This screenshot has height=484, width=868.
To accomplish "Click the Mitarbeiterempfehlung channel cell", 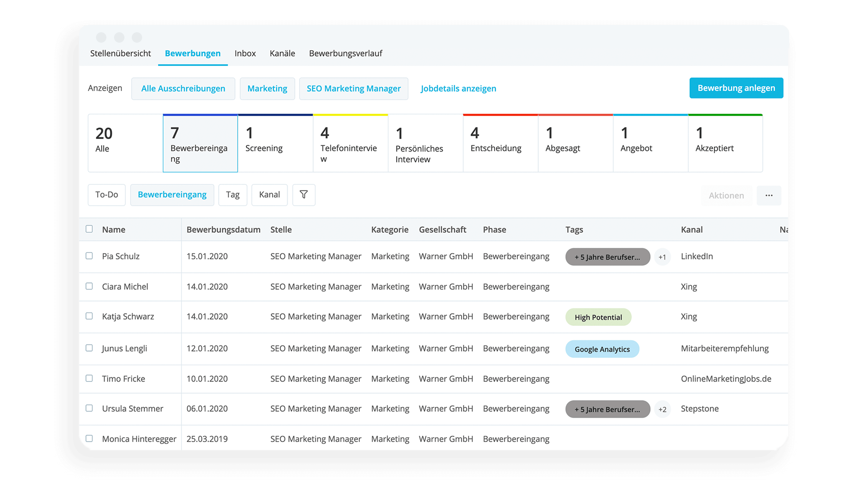I will coord(725,348).
